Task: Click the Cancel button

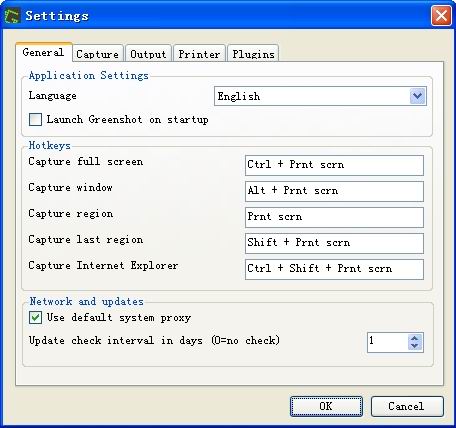Action: point(407,406)
